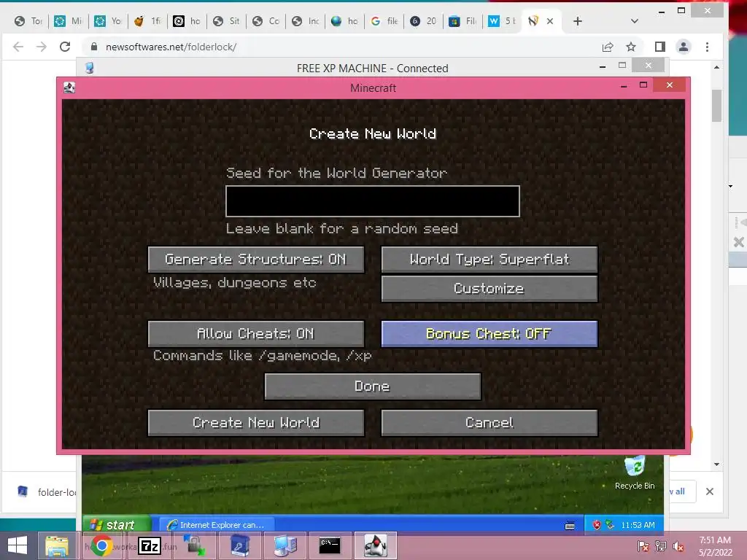Bookmark this page with the star icon

pyautogui.click(x=631, y=47)
